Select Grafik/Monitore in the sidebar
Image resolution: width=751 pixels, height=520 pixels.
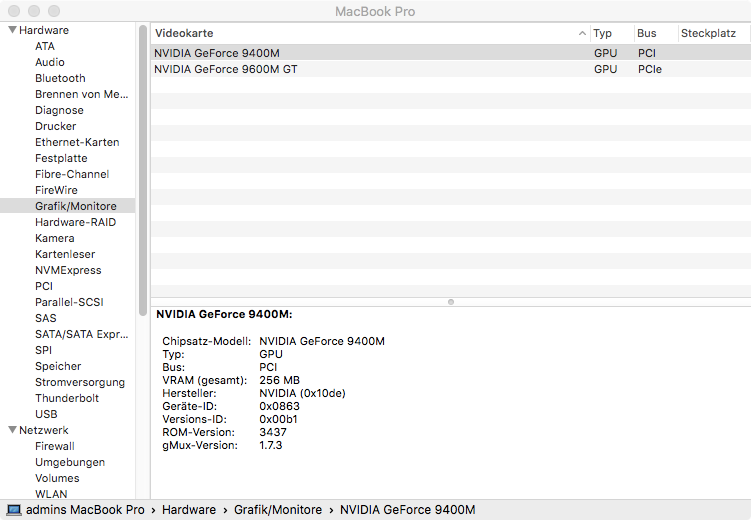68,206
